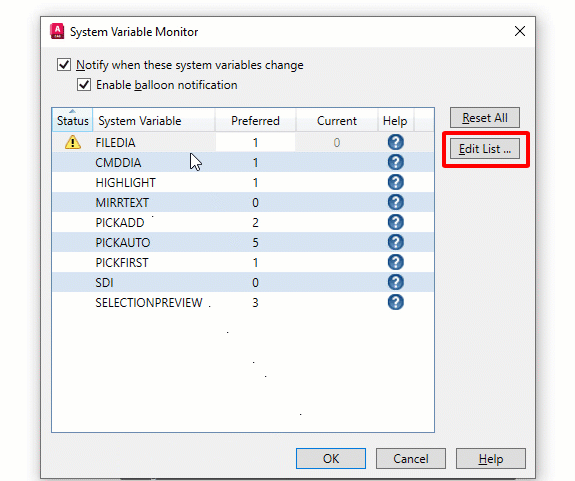The width and height of the screenshot is (575, 481).
Task: Click the PICKADD preferred value 2
Action: tap(255, 222)
